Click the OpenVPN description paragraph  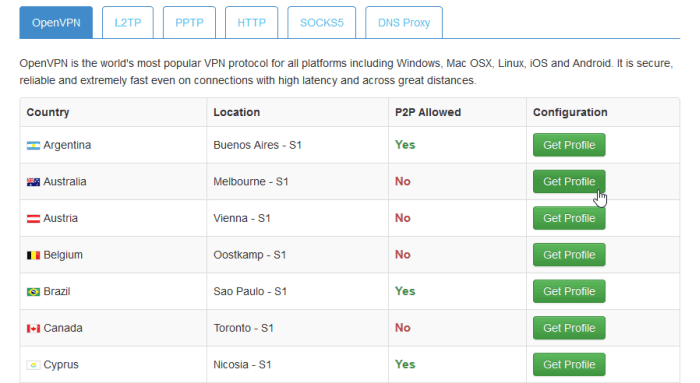click(346, 72)
